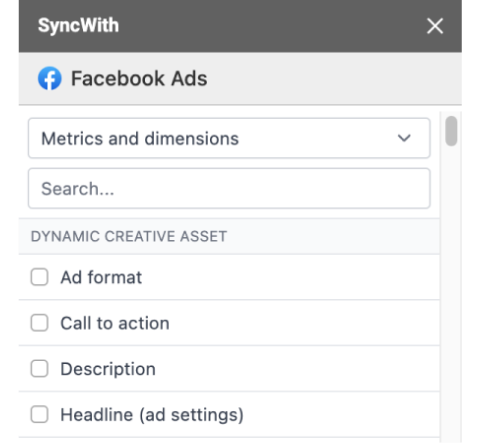Click the Facebook Ads title text

(139, 79)
